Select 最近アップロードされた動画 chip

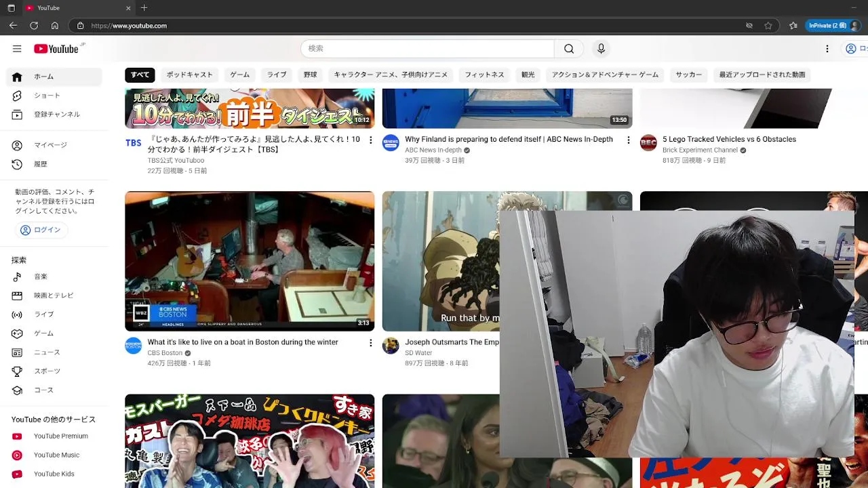pyautogui.click(x=762, y=75)
